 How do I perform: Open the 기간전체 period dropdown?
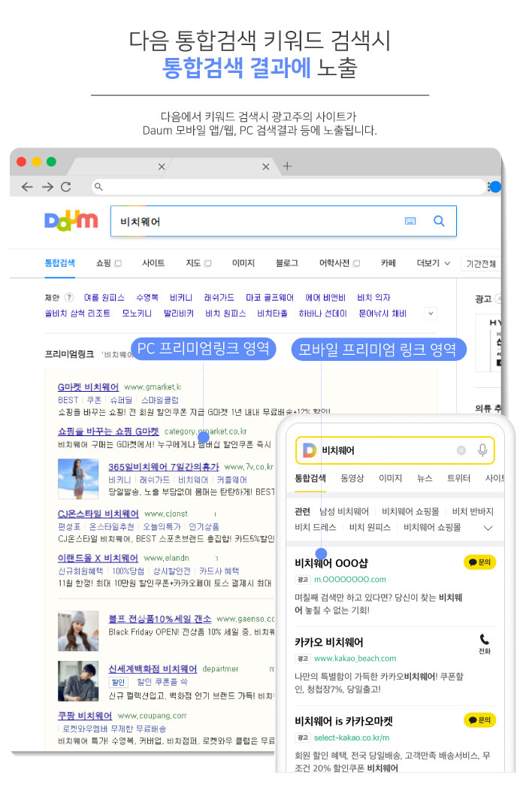(481, 264)
